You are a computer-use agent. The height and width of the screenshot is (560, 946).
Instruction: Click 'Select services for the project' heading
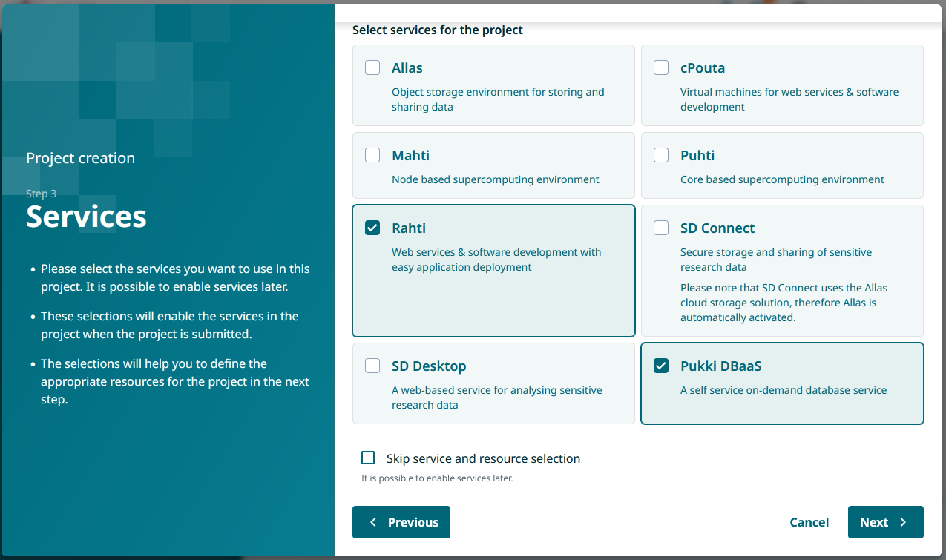438,30
